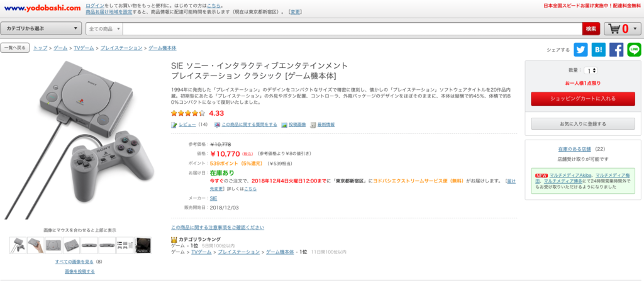Click the SIE maker link

214,198
